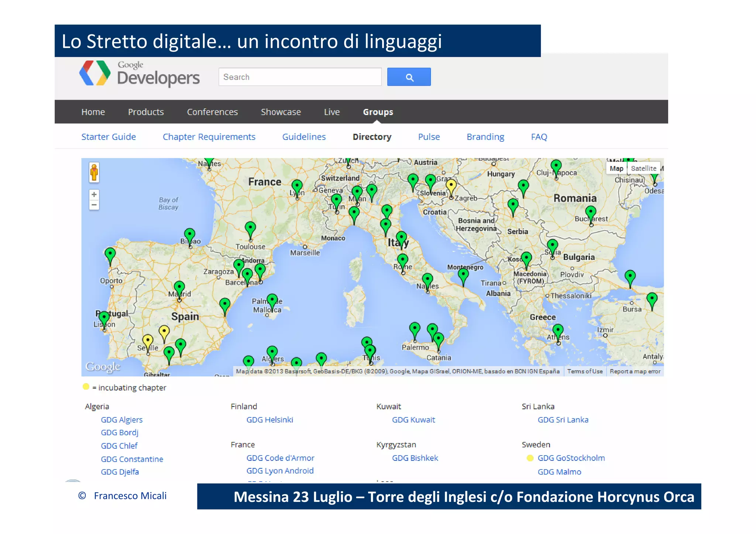Image resolution: width=756 pixels, height=534 pixels.
Task: Select the Map view type button
Action: point(616,168)
